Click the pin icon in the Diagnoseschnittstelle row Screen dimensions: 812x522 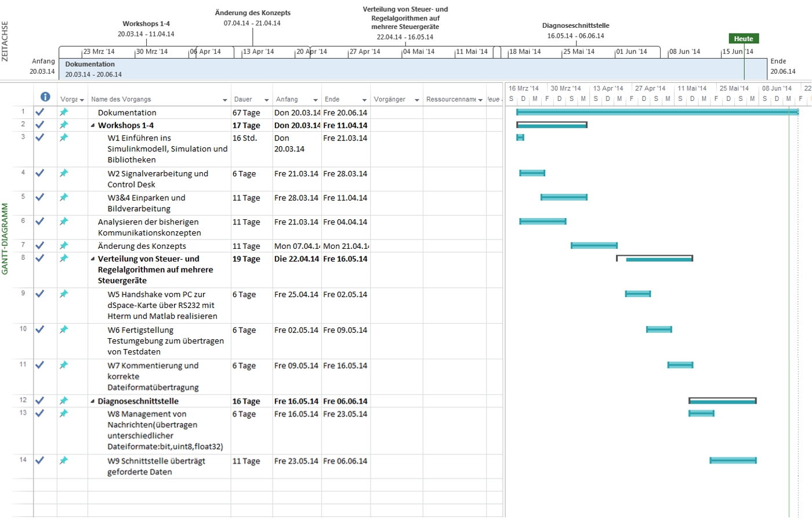click(x=64, y=401)
